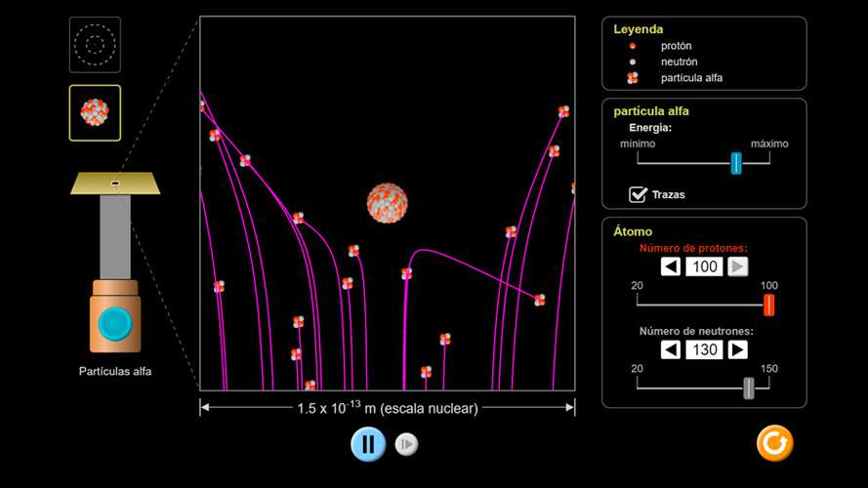Toggle the Trazas checkbox

pyautogui.click(x=638, y=194)
